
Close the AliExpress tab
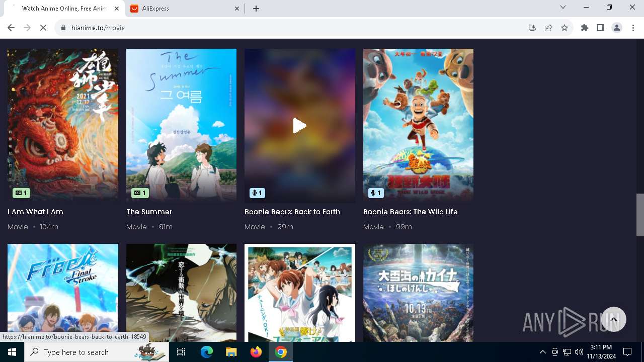pyautogui.click(x=237, y=9)
